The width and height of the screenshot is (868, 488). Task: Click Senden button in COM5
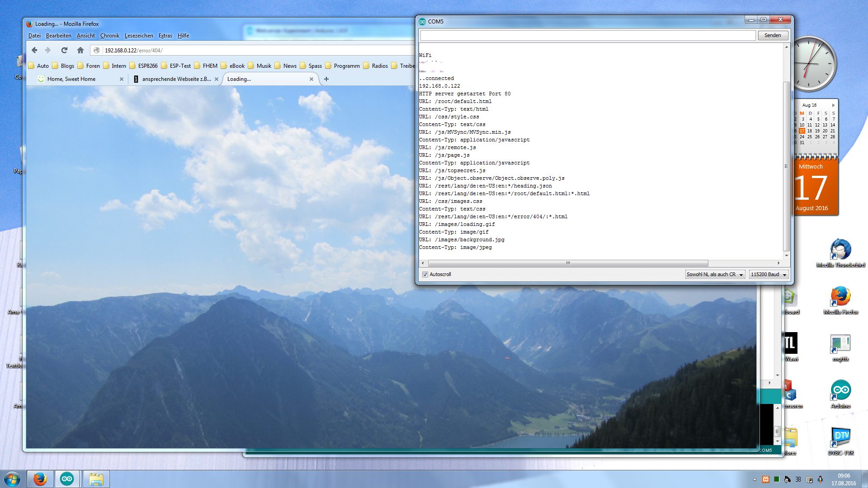click(x=773, y=35)
